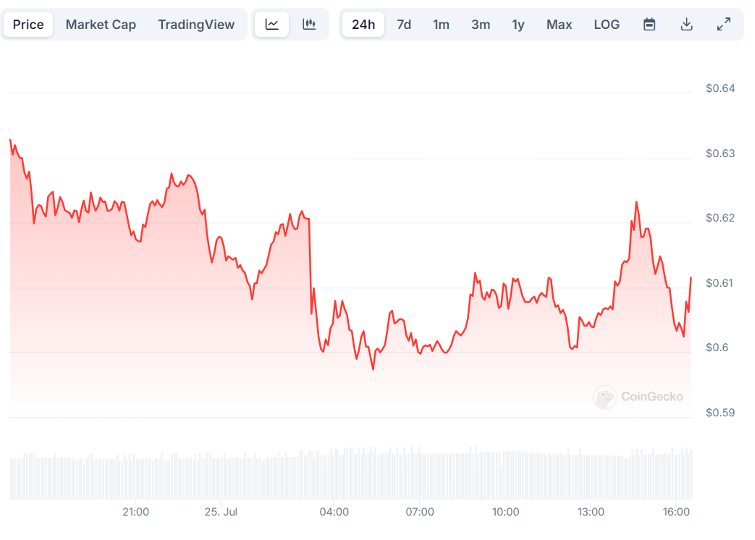Click the price peak near $0.63
The image size is (755, 540).
click(x=11, y=141)
